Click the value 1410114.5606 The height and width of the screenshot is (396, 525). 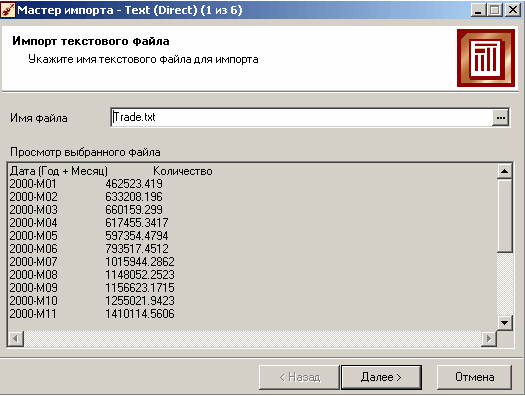(x=140, y=314)
